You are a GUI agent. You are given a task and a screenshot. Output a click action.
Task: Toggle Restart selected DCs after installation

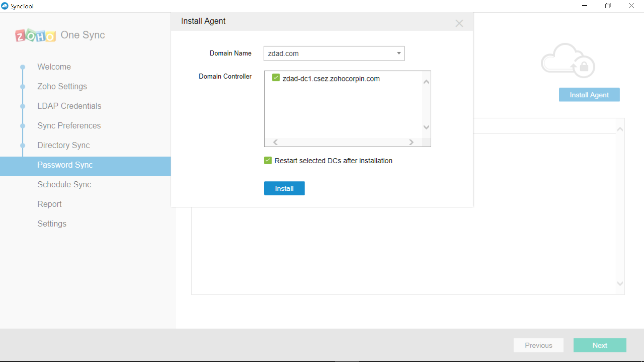268,161
